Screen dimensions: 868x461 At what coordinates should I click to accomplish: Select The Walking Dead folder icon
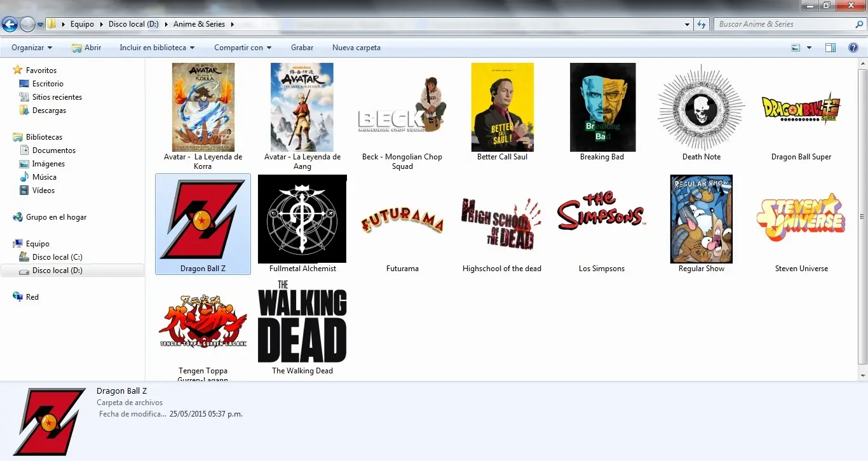(302, 321)
